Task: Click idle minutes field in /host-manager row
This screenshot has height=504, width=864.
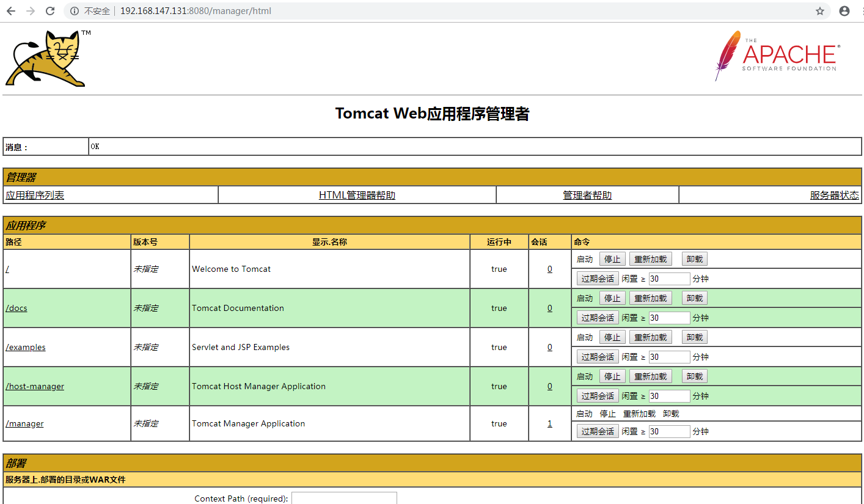Action: (x=669, y=396)
